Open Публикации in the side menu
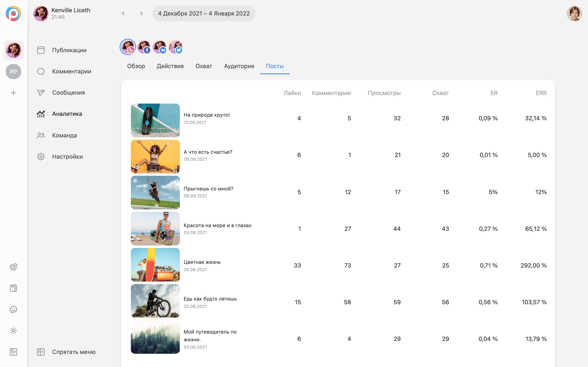Viewport: 588px width, 367px height. point(69,50)
